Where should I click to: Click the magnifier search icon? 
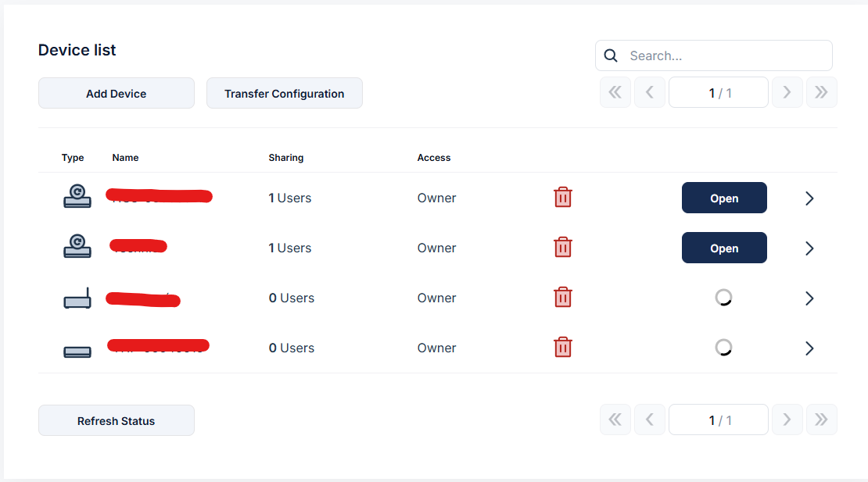tap(611, 55)
